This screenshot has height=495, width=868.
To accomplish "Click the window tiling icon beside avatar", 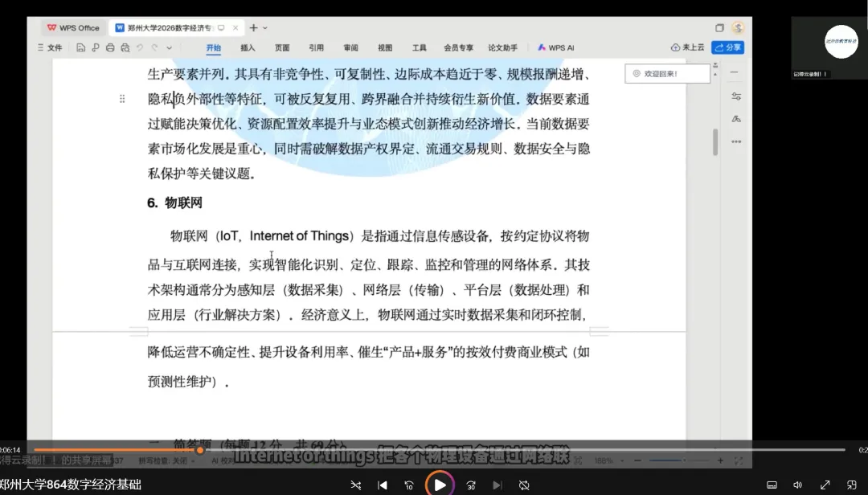I will pos(719,27).
